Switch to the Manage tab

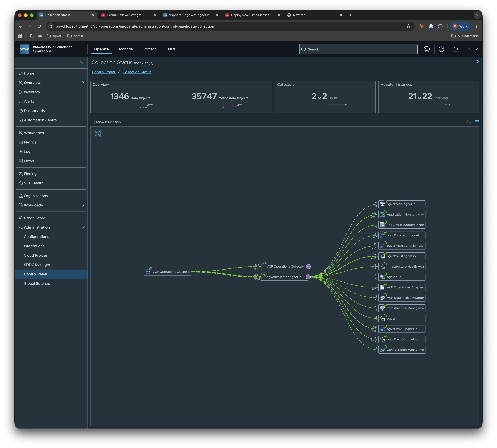(126, 49)
